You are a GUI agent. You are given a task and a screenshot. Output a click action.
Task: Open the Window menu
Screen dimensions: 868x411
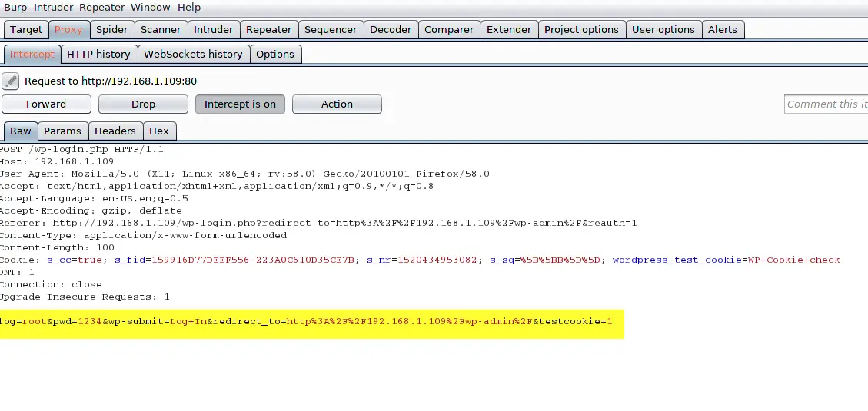coord(151,7)
